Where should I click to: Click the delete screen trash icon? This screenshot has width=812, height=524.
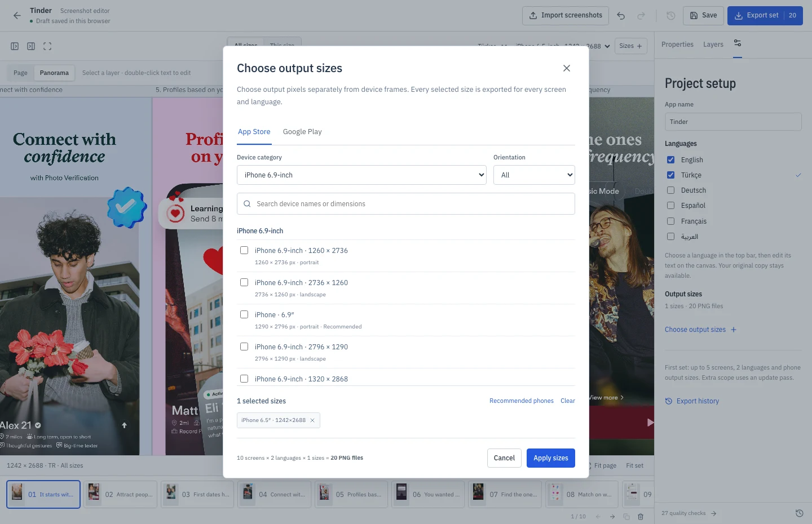(x=641, y=517)
